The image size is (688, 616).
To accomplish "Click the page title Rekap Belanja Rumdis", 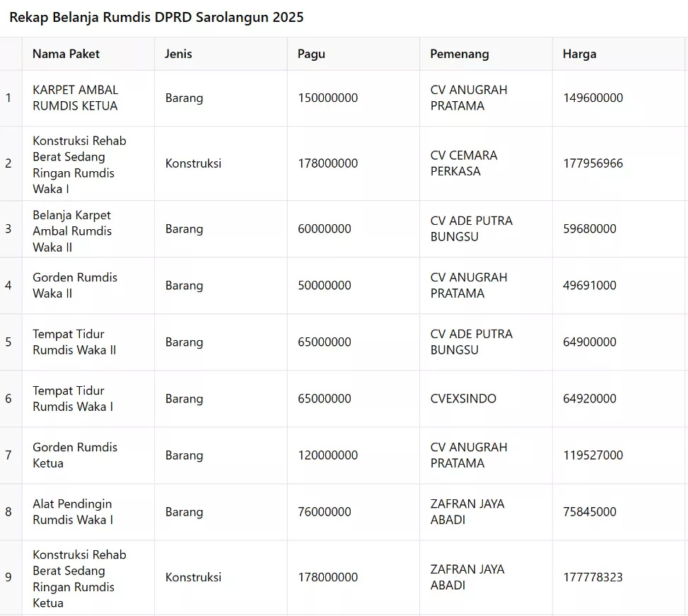I will pos(156,18).
